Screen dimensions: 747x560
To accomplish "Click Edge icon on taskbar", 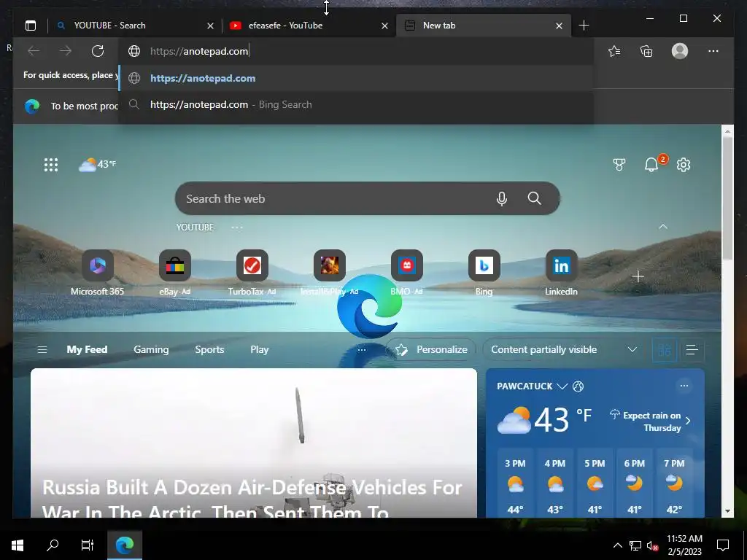I will (124, 545).
